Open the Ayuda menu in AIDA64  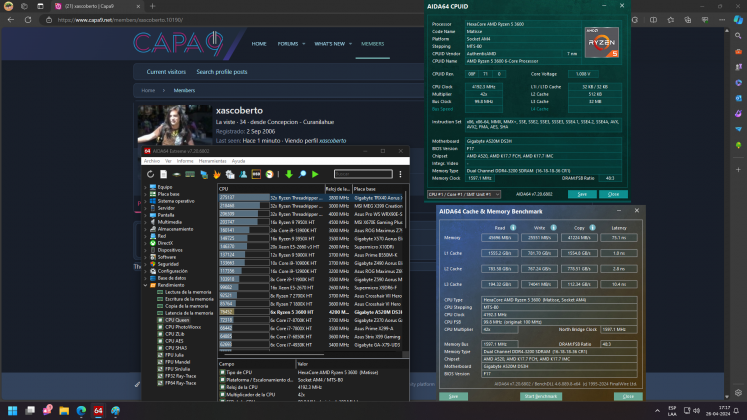point(238,161)
